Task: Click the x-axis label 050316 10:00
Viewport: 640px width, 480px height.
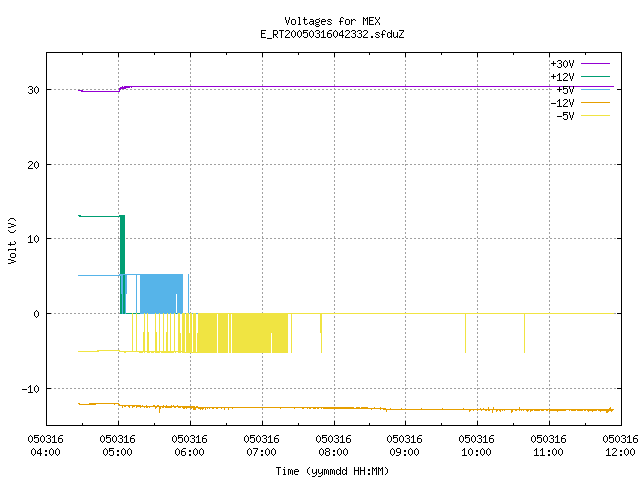Action: [476, 446]
